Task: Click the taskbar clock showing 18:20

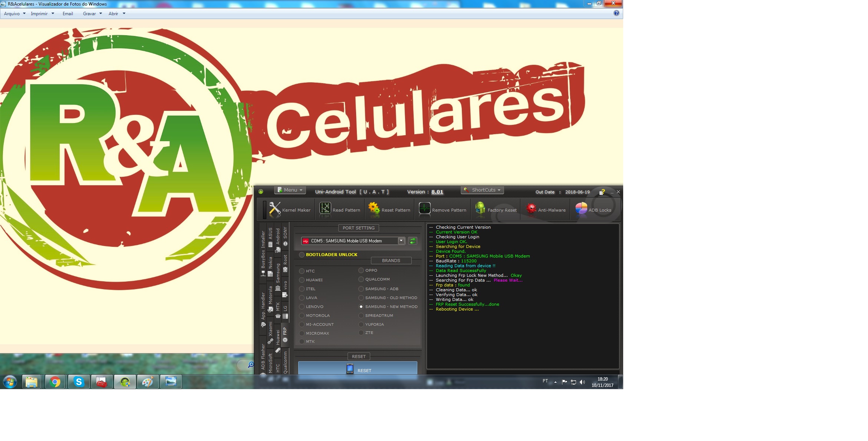Action: (602, 382)
